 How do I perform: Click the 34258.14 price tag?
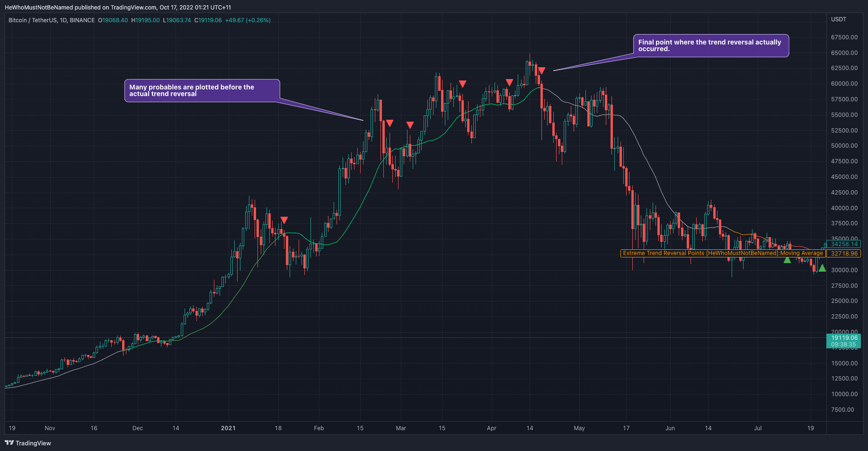point(843,244)
